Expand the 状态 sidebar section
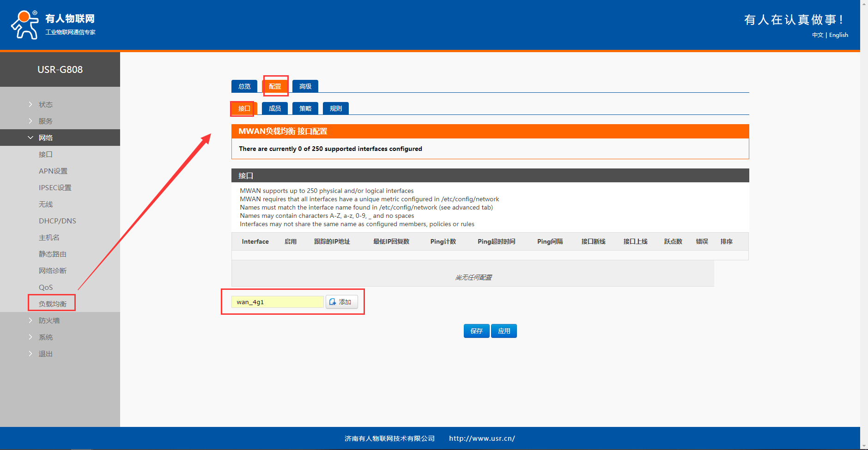The width and height of the screenshot is (868, 450). [x=45, y=105]
